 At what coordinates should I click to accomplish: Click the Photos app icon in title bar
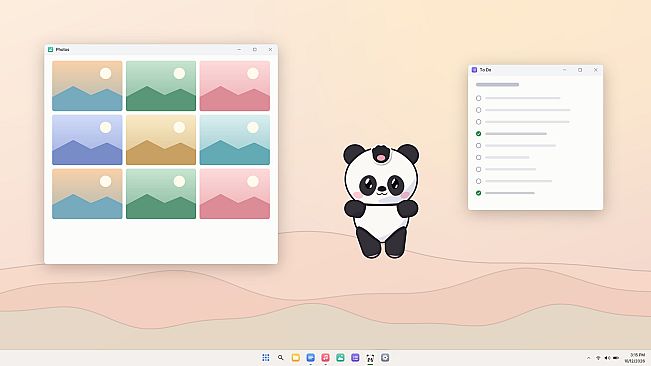(51, 49)
